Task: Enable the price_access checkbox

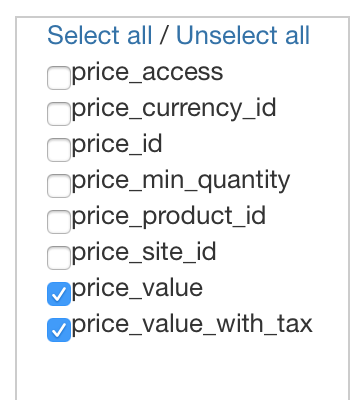Action: click(x=59, y=78)
